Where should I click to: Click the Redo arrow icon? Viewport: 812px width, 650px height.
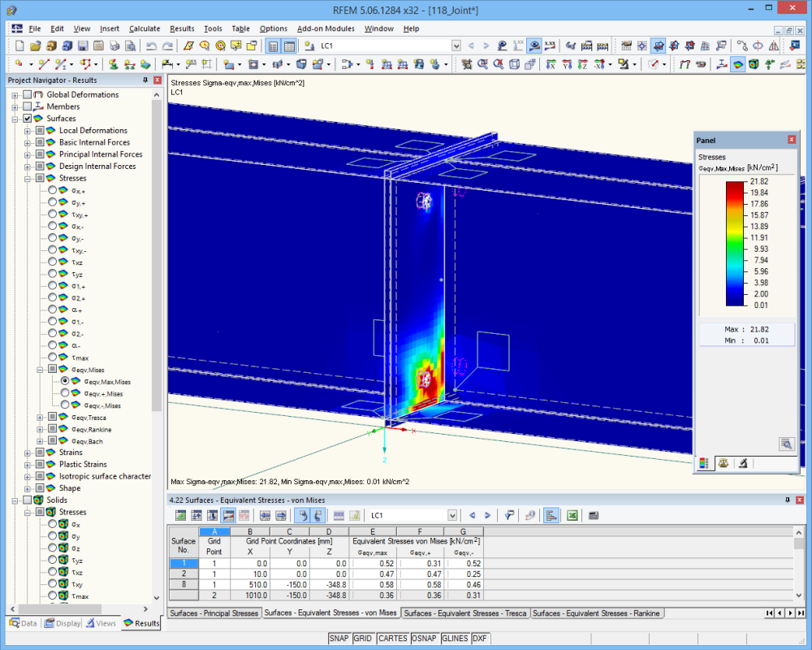click(167, 46)
